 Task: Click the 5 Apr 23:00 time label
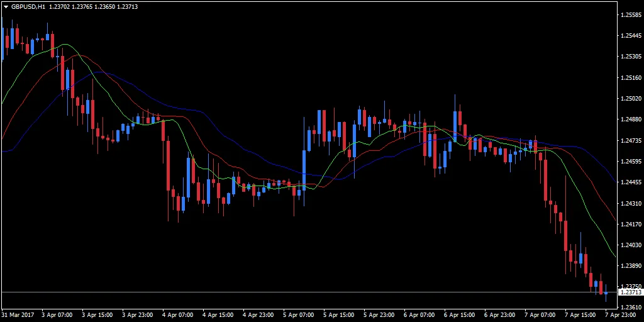379,315
